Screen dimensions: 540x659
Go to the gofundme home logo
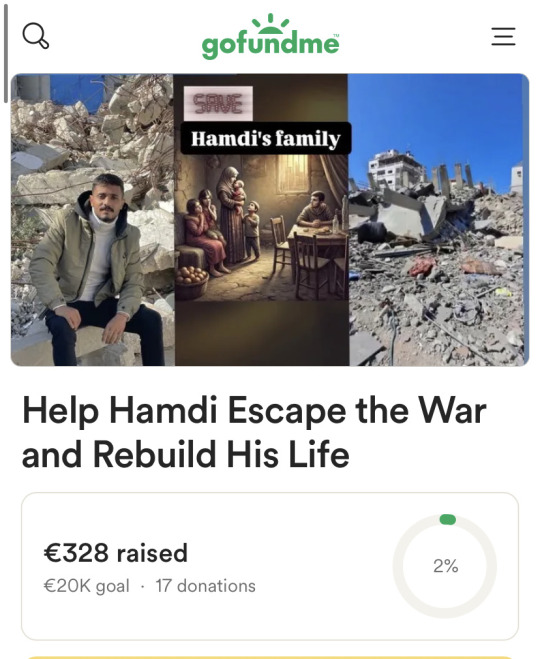point(270,37)
